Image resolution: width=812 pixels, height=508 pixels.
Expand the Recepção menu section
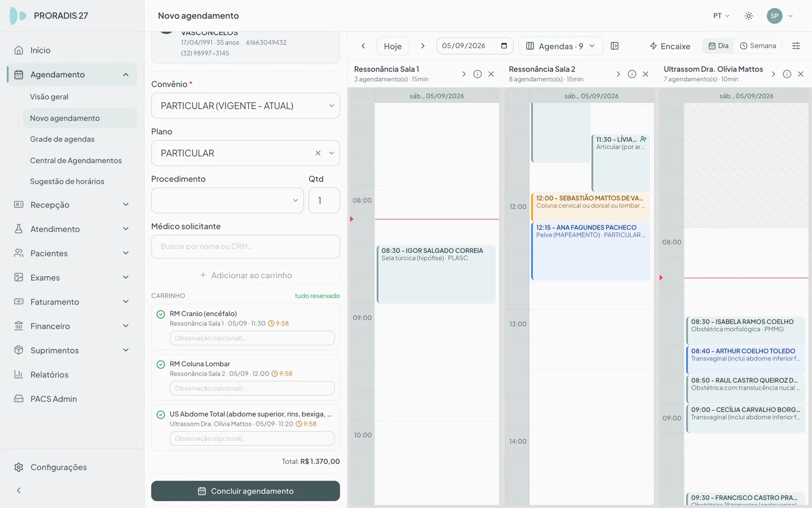pyautogui.click(x=72, y=205)
